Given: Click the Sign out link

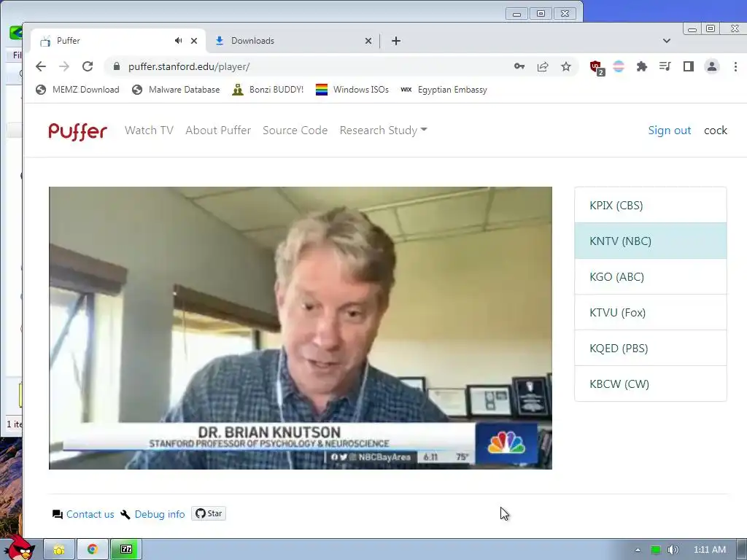Looking at the screenshot, I should tap(670, 131).
